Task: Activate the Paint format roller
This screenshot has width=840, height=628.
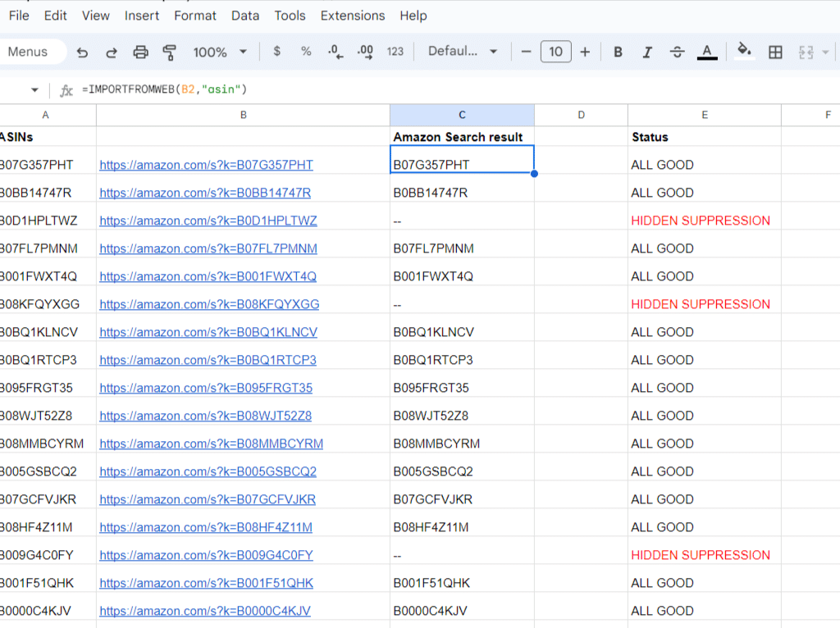Action: [170, 52]
